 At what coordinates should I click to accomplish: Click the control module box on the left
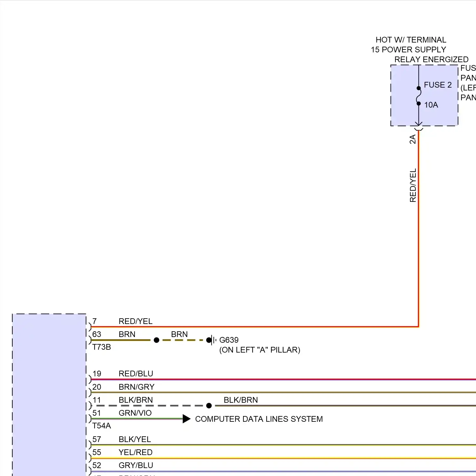tap(49, 395)
